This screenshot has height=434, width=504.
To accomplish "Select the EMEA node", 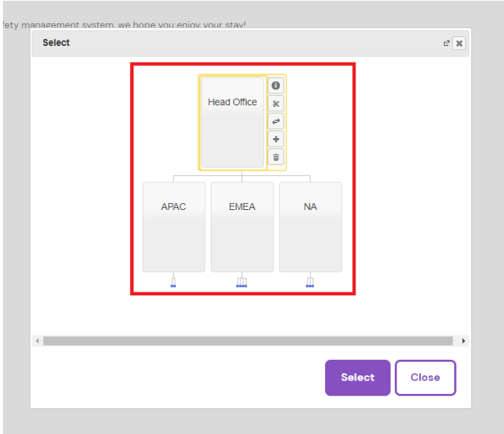I will pyautogui.click(x=242, y=226).
